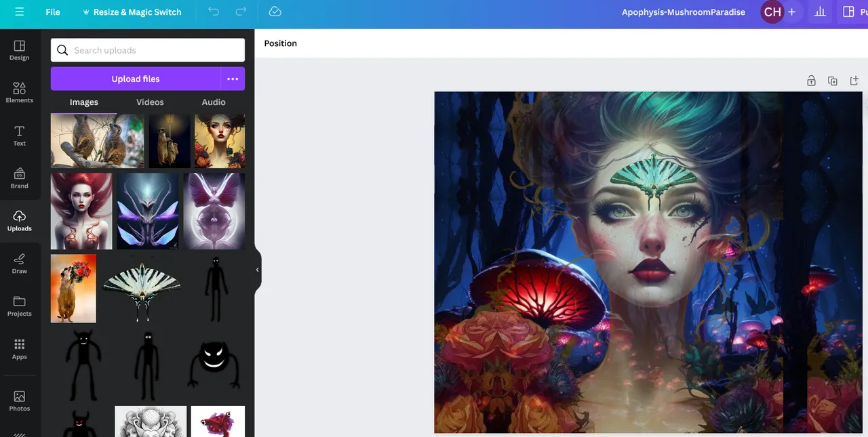Select the purple butterfly fractal thumbnail
Image resolution: width=868 pixels, height=437 pixels.
[214, 211]
